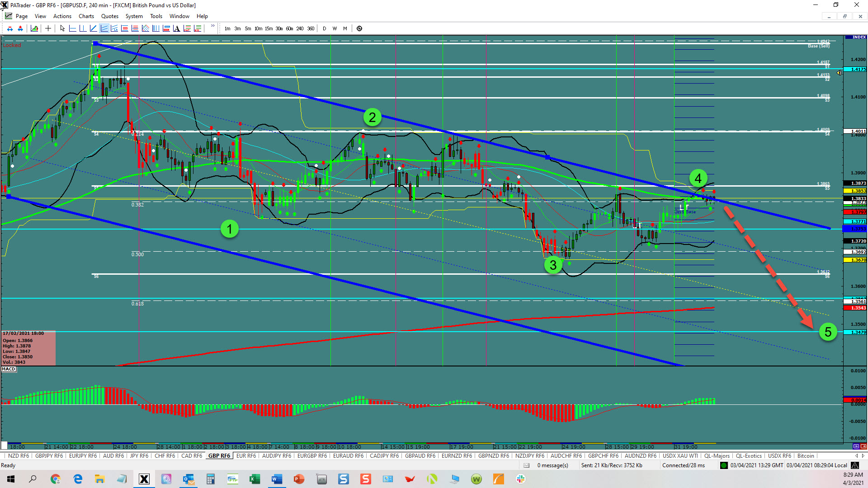Open the clock chart settings icon
The image size is (868, 488).
359,28
